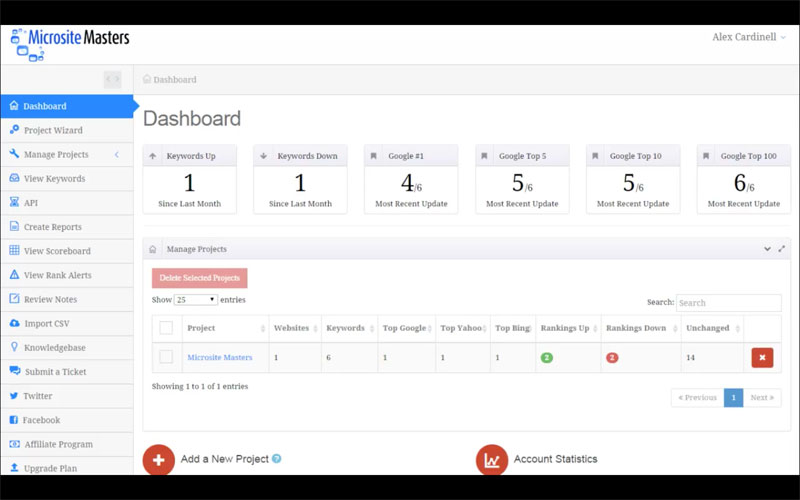This screenshot has width=800, height=500.
Task: Click the help icon beside Add a New Project
Action: click(x=277, y=459)
